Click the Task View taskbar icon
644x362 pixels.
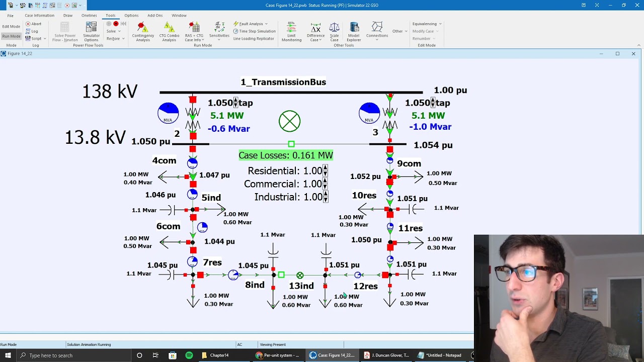coord(155,355)
